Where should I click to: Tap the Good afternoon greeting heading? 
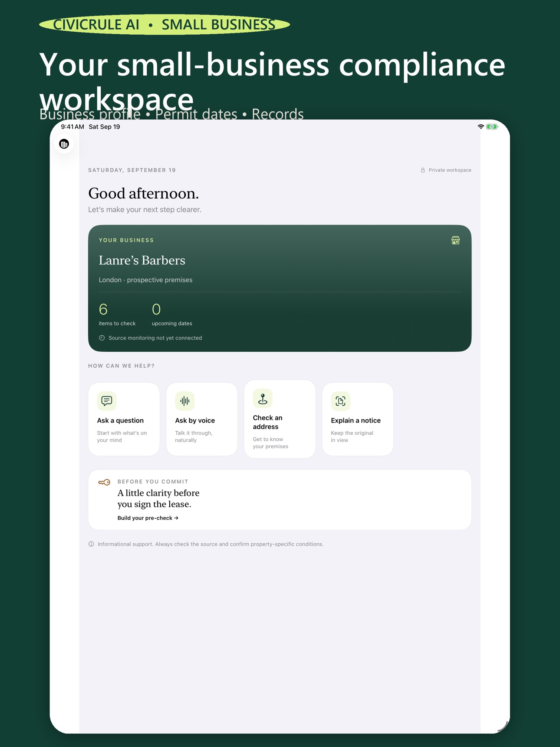[x=143, y=193]
